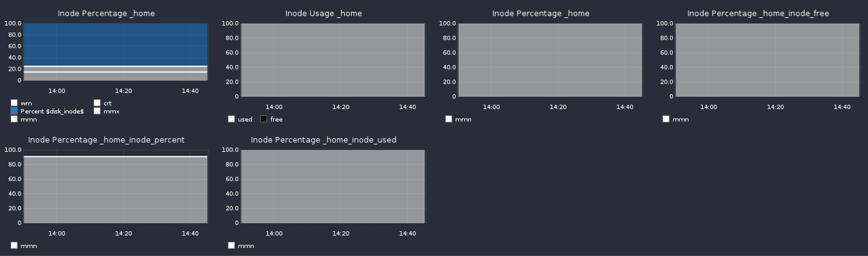This screenshot has height=256, width=868.
Task: Open the Inode Percentage _home_inode_percent title
Action: coord(106,140)
